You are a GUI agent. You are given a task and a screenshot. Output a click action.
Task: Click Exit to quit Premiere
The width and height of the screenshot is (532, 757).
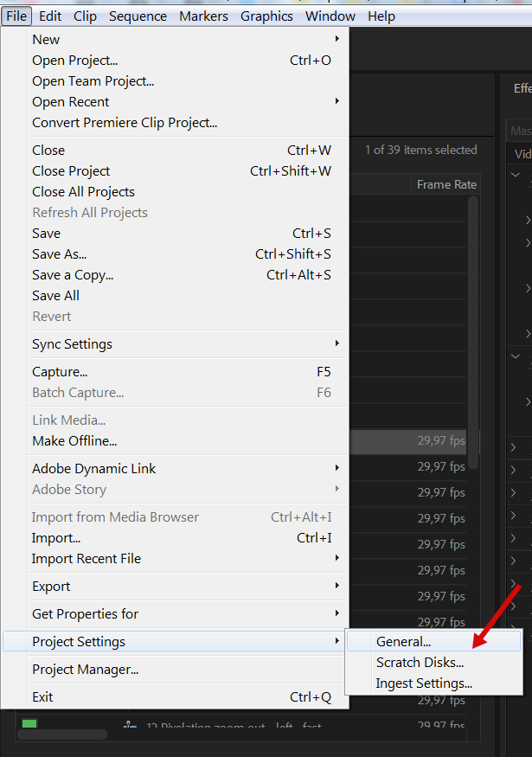42,697
